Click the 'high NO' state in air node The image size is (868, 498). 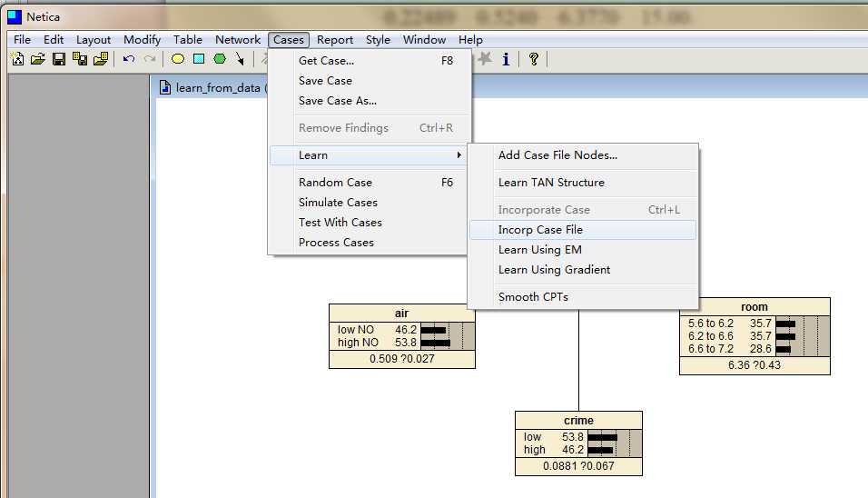358,343
